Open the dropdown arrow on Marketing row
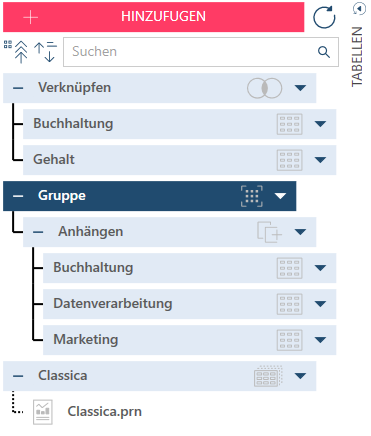Image resolution: width=371 pixels, height=436 pixels. pyautogui.click(x=320, y=340)
